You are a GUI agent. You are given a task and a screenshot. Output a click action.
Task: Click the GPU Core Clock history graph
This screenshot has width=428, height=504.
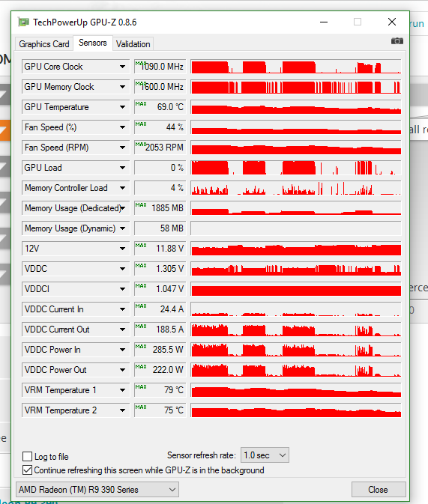click(x=296, y=67)
